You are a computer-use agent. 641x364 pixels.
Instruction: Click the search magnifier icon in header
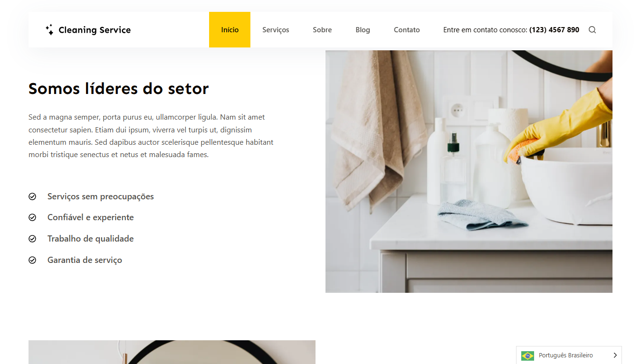point(592,30)
